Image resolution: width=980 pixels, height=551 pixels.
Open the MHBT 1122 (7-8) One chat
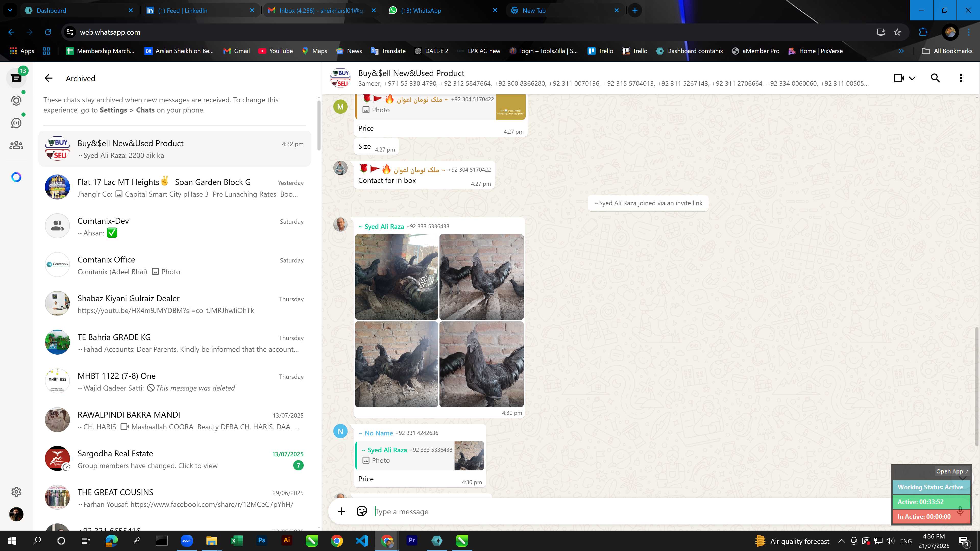coord(175,381)
